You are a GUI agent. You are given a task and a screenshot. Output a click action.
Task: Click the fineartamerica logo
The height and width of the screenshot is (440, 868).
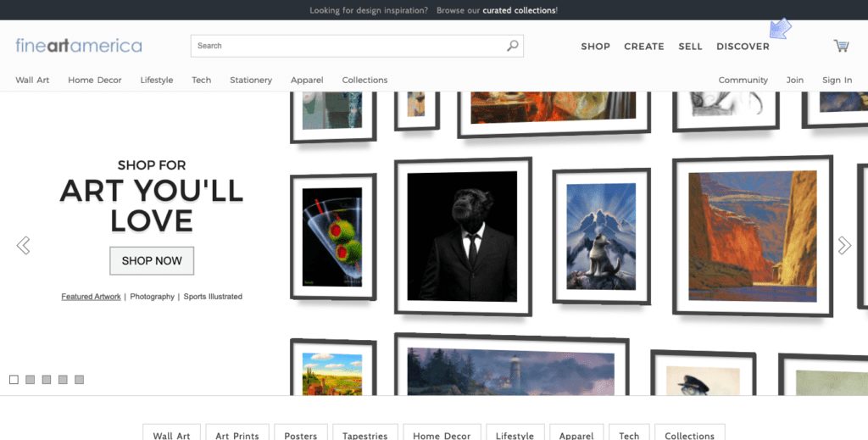click(x=79, y=46)
